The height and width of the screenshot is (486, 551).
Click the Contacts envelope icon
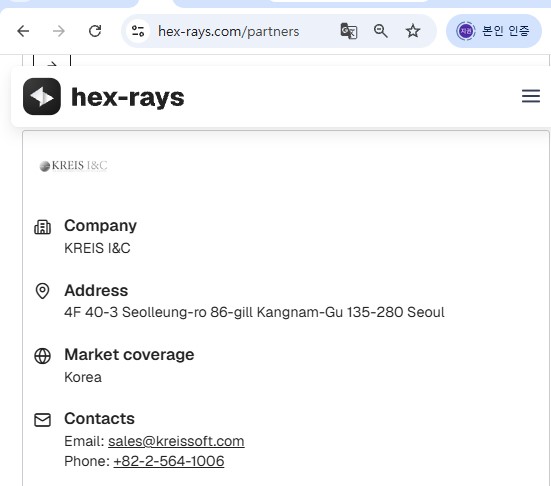(x=43, y=420)
